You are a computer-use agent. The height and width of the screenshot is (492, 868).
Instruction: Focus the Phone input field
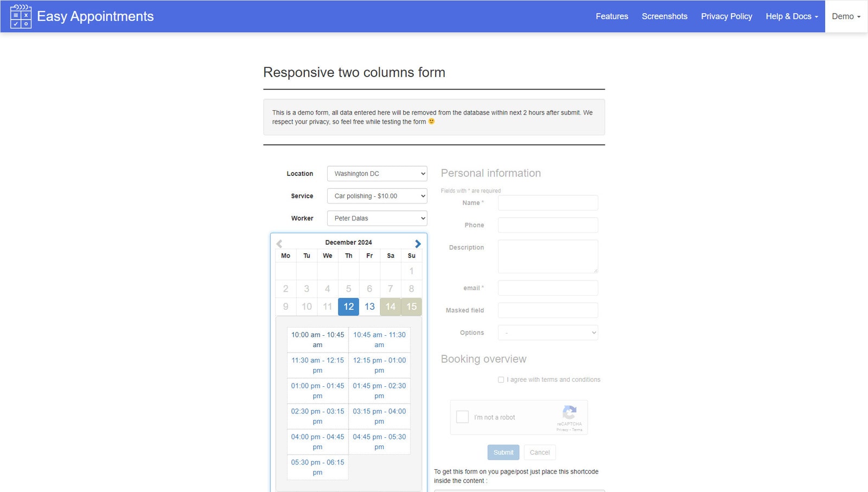(548, 225)
